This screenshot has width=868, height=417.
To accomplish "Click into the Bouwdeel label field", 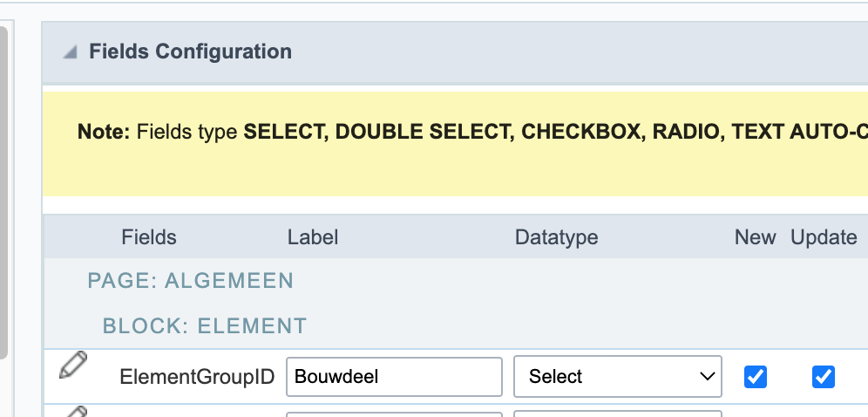I will click(x=394, y=377).
